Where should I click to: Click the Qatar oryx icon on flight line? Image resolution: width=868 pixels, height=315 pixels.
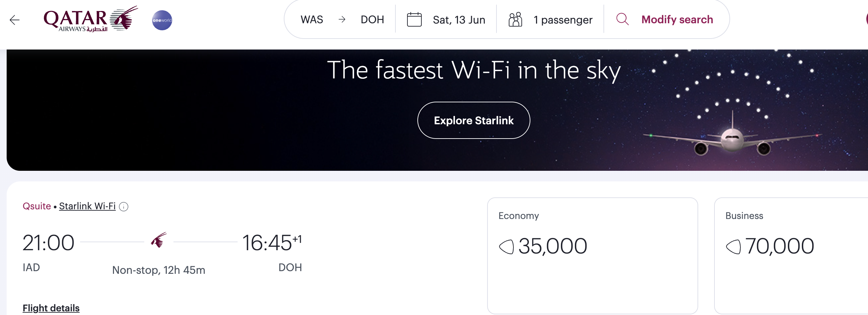click(x=159, y=240)
